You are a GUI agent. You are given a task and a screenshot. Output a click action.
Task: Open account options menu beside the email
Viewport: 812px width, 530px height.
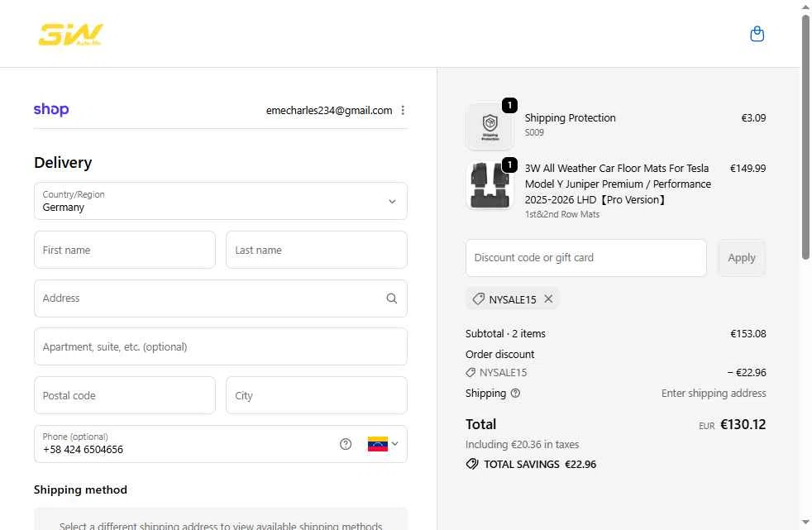point(403,110)
